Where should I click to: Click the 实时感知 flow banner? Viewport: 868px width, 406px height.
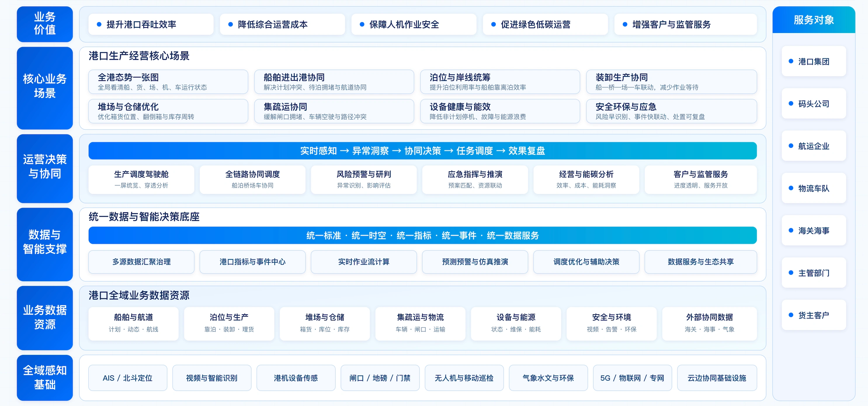click(x=423, y=151)
